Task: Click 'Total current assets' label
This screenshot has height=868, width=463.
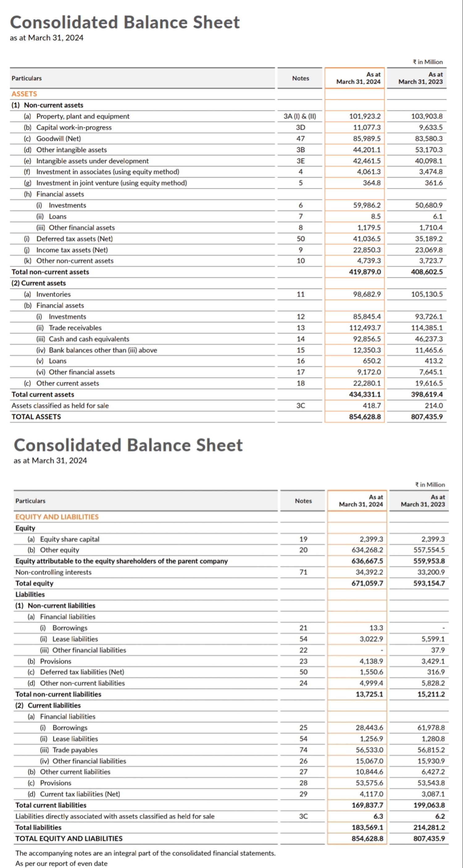Action: (x=43, y=395)
